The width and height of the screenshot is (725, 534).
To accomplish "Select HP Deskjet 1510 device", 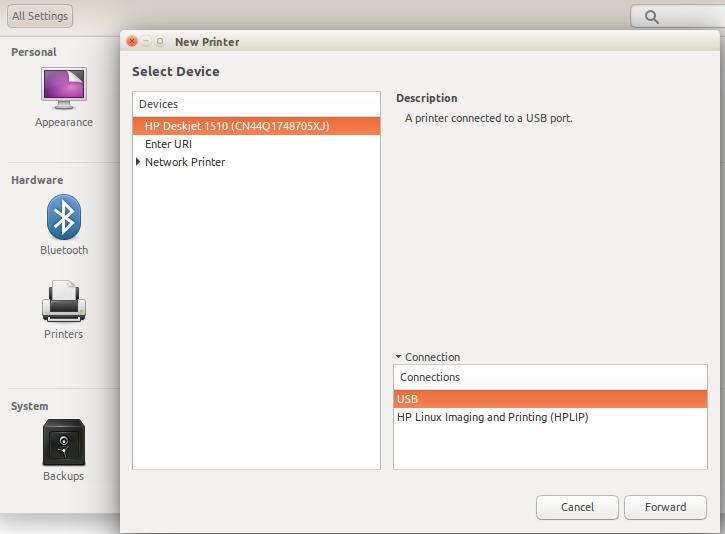I will click(256, 126).
